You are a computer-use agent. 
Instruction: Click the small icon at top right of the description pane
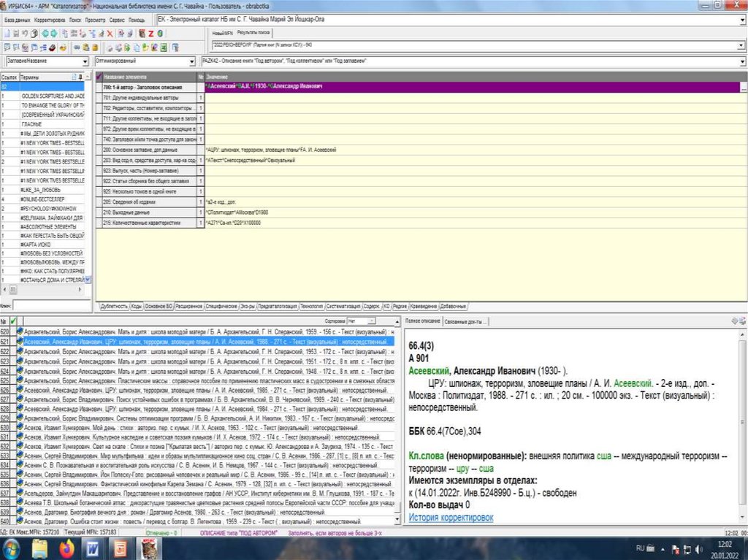coord(742,321)
